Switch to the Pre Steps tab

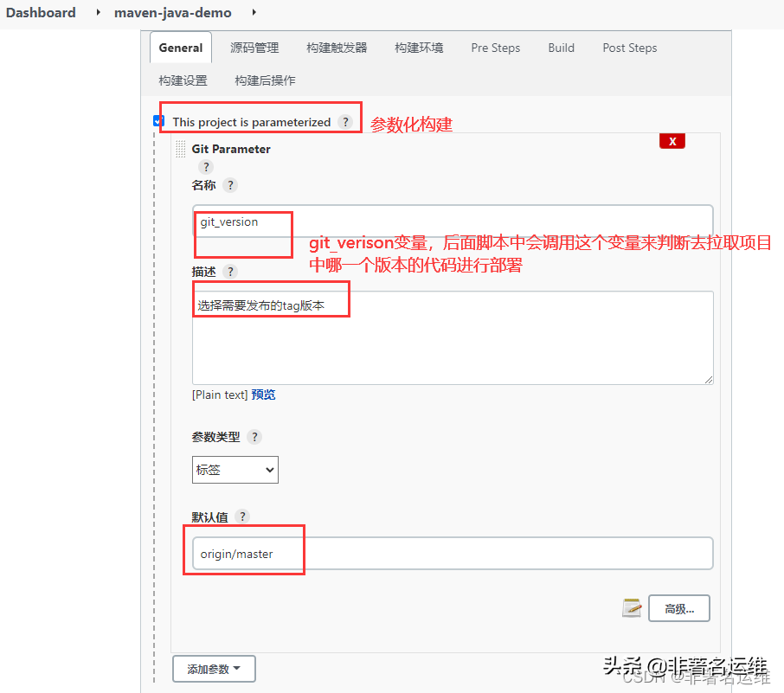[495, 48]
